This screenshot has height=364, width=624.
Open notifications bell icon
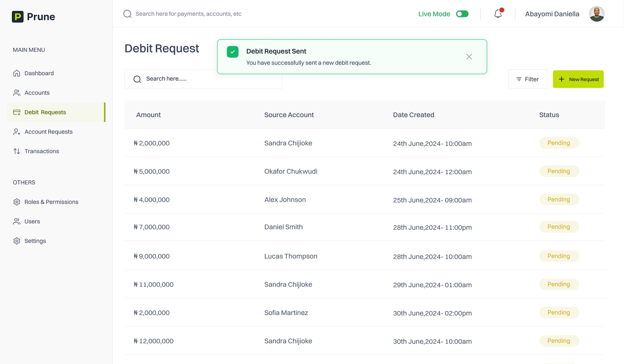(x=498, y=14)
